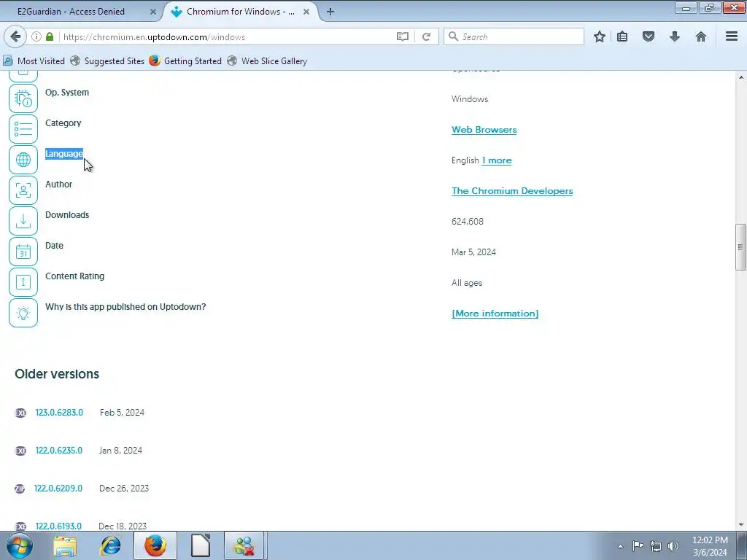
Task: Bookmark this page with the star icon
Action: (600, 36)
